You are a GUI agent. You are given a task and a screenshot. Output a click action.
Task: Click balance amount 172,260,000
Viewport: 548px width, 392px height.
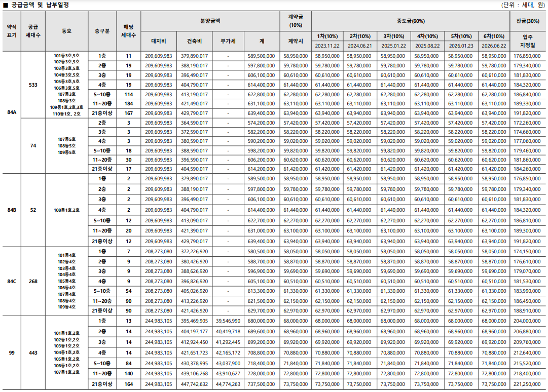pos(527,123)
